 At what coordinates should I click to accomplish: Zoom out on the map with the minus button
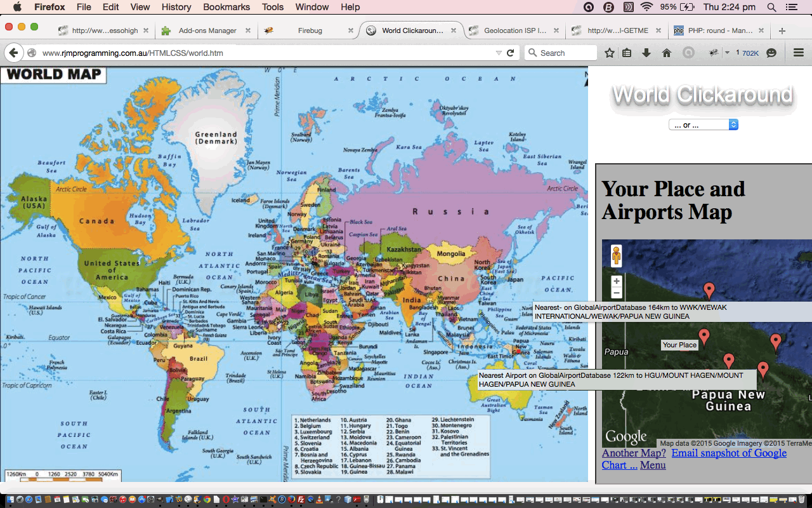[x=616, y=293]
